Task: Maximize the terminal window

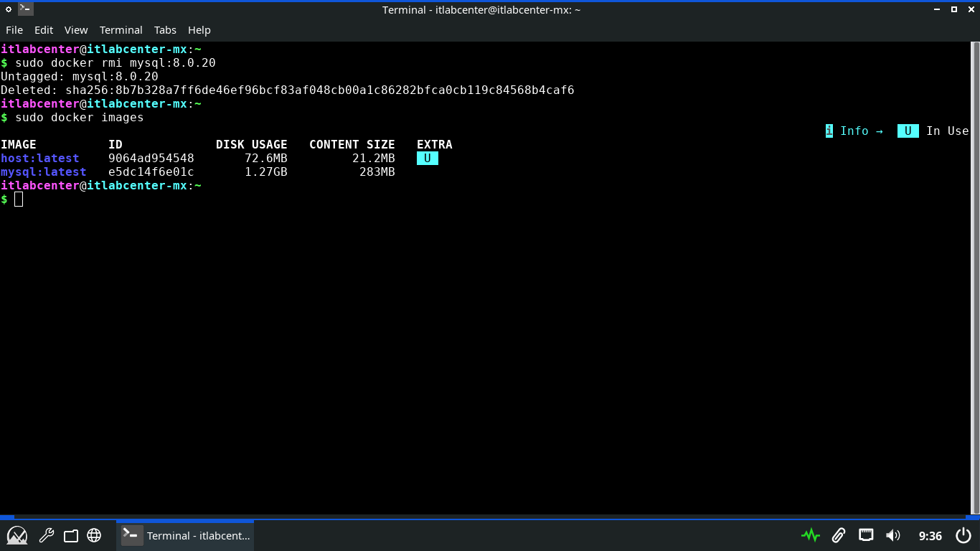Action: tap(954, 9)
